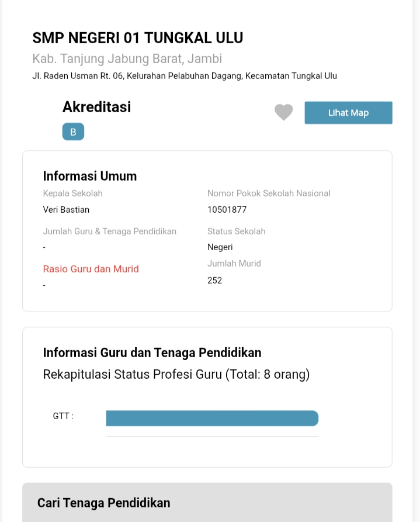Click the Jumlah Murid value 252
This screenshot has width=420, height=522.
point(215,280)
